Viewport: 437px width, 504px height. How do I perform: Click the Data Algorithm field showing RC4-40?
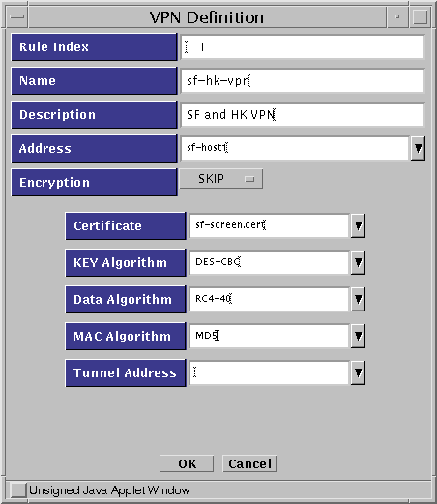[270, 299]
